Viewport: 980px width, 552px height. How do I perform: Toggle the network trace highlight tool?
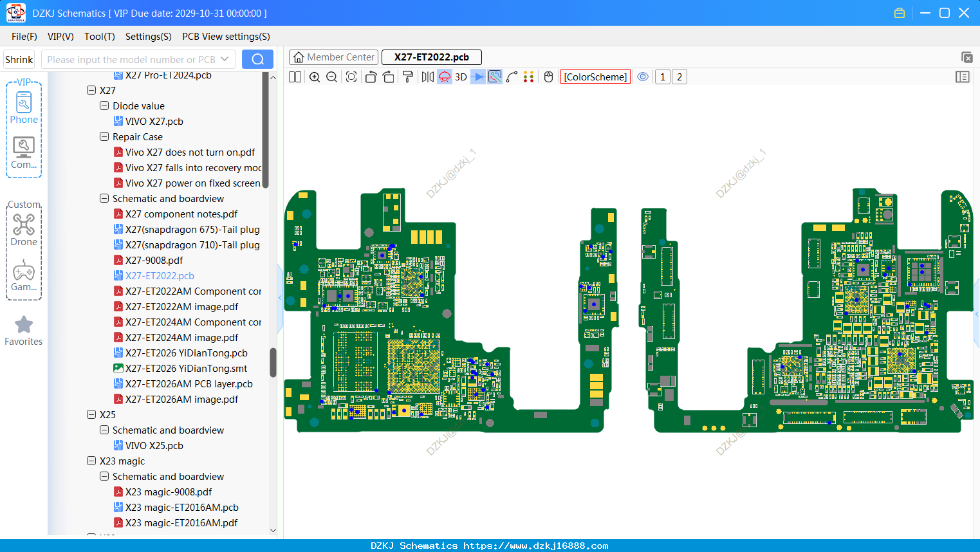click(x=495, y=77)
